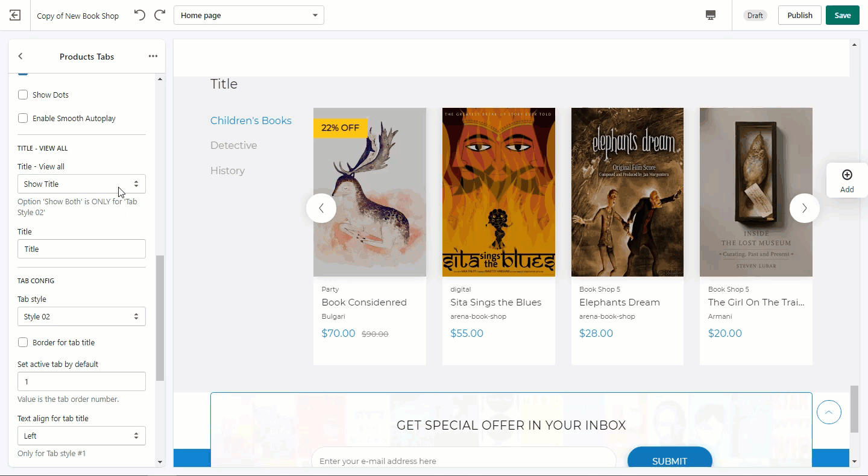Open Text align for tab title dropdown
868x476 pixels.
pyautogui.click(x=81, y=436)
